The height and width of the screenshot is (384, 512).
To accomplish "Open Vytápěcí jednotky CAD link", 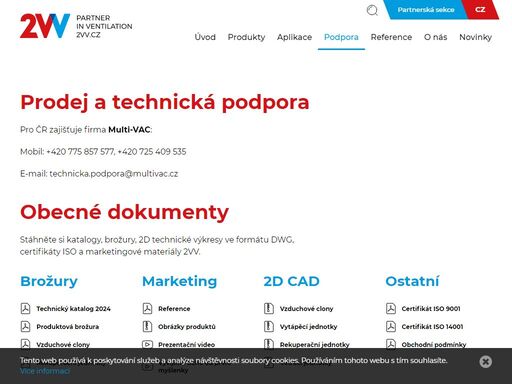I will coord(308,327).
